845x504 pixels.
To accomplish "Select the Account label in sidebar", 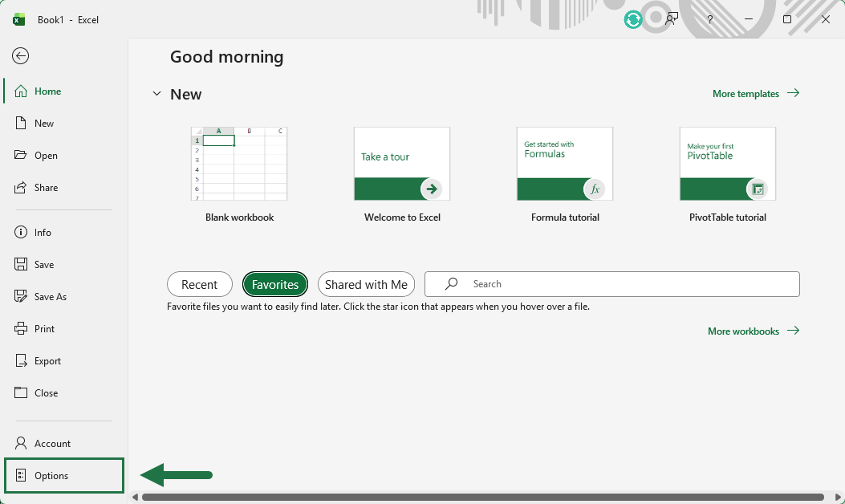I will 52,444.
